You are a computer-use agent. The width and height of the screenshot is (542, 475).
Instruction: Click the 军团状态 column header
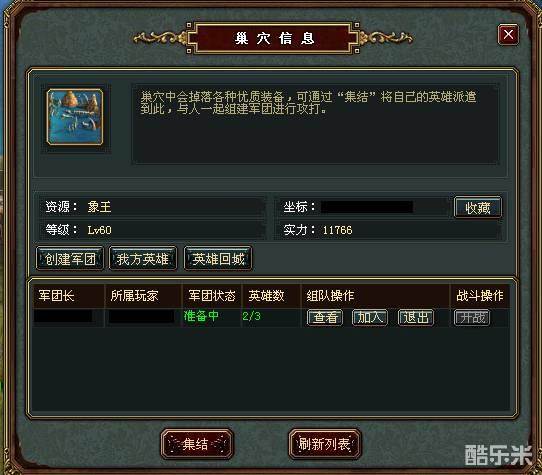212,296
